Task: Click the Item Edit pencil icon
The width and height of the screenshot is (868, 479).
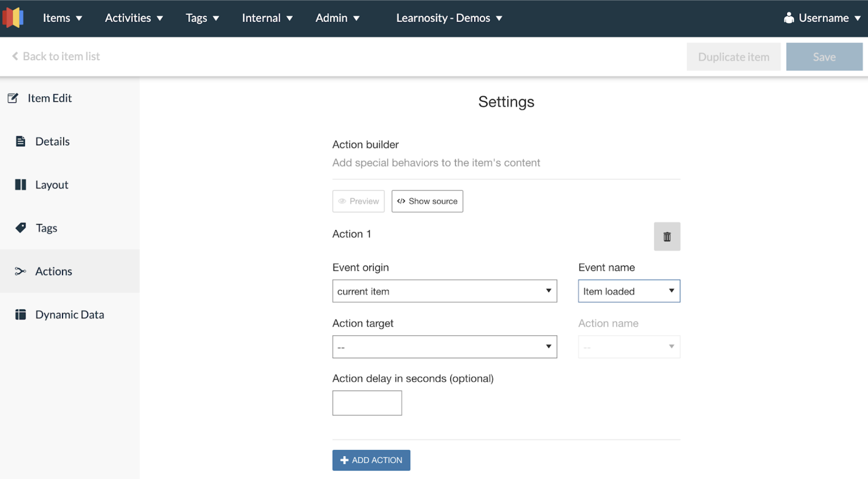Action: [x=13, y=98]
